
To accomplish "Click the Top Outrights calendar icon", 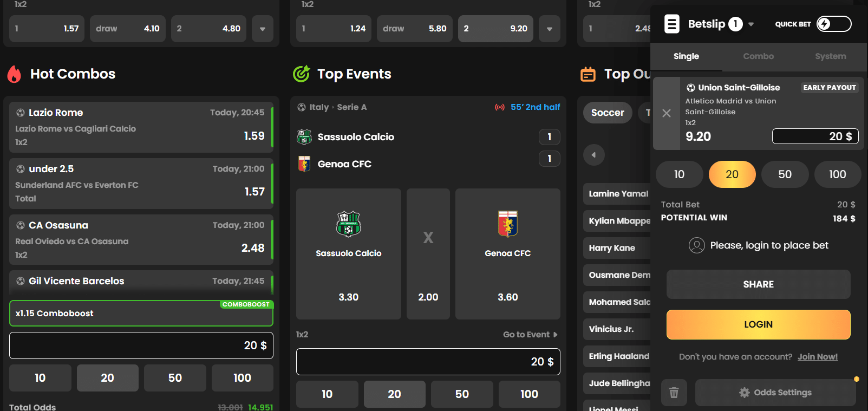I will [588, 74].
